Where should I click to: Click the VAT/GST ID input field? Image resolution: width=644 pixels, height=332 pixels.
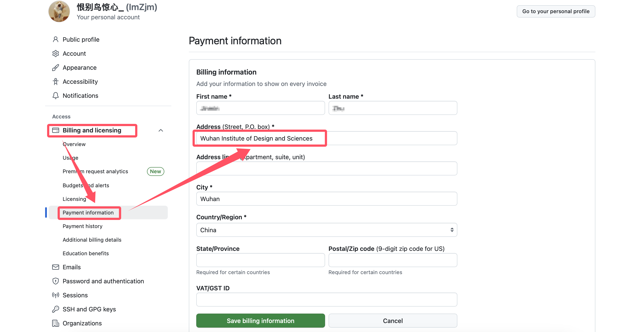pos(327,300)
